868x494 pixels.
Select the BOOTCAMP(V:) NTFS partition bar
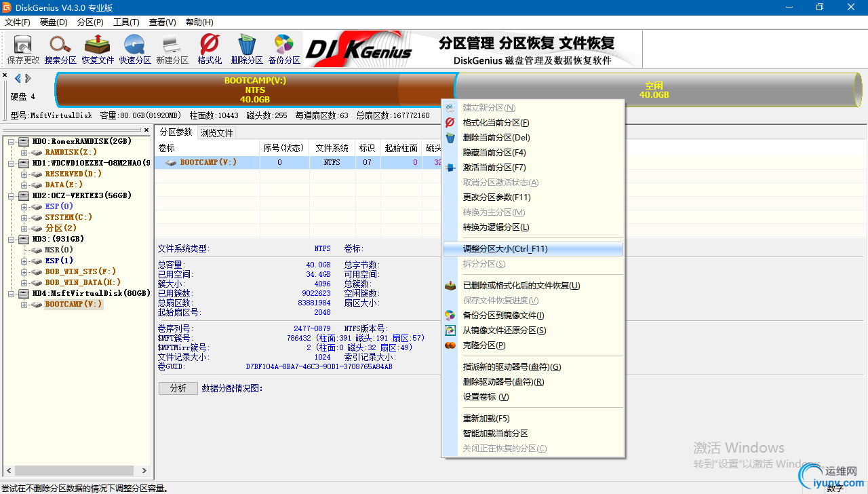pyautogui.click(x=255, y=90)
